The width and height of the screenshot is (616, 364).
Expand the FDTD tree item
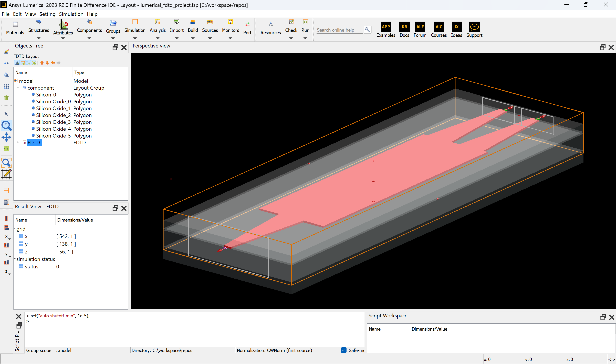[18, 142]
